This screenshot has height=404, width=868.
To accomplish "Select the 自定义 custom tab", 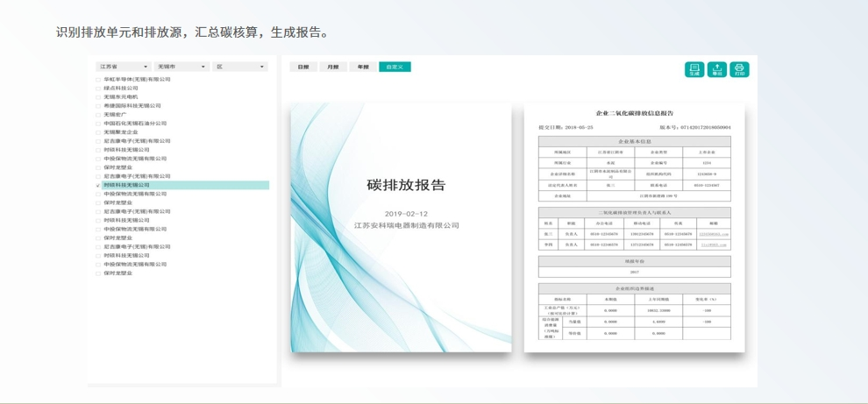I will coord(395,67).
